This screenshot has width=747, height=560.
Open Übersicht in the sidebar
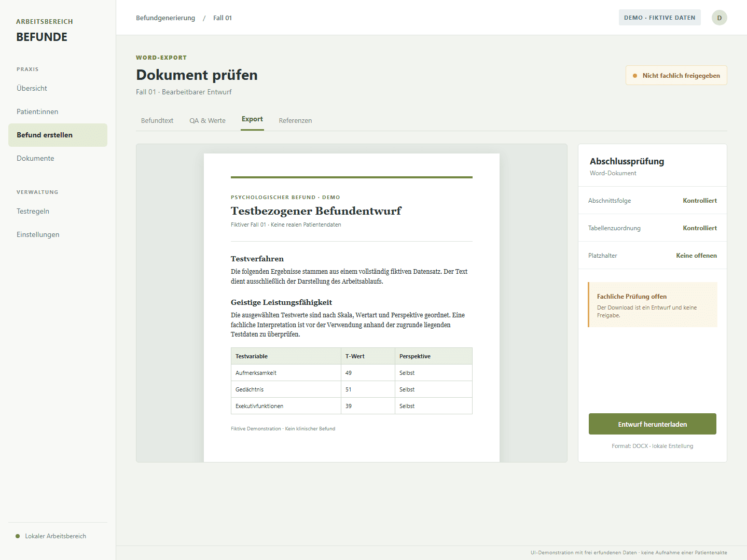(58, 88)
